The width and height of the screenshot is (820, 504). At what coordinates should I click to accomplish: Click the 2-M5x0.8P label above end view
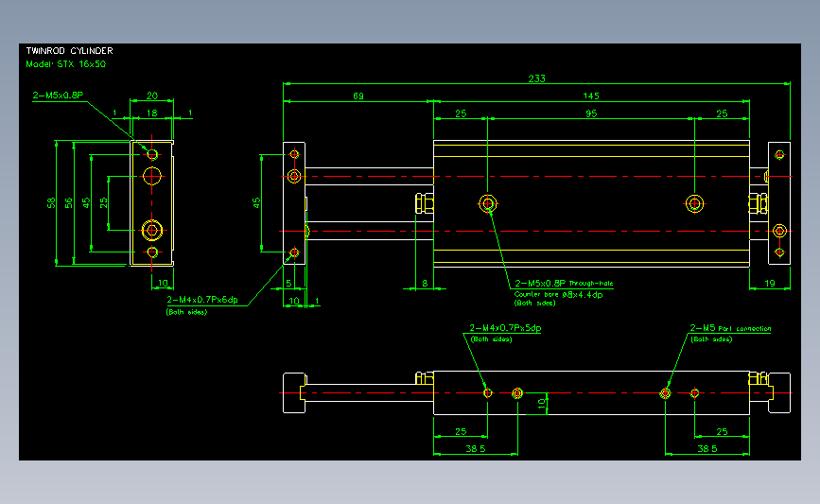pos(58,96)
